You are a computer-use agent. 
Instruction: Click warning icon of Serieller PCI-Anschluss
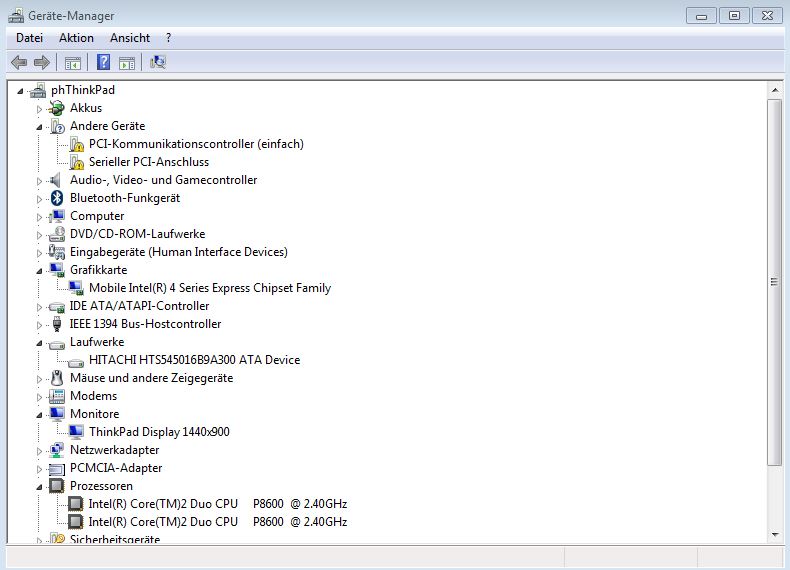pos(77,162)
